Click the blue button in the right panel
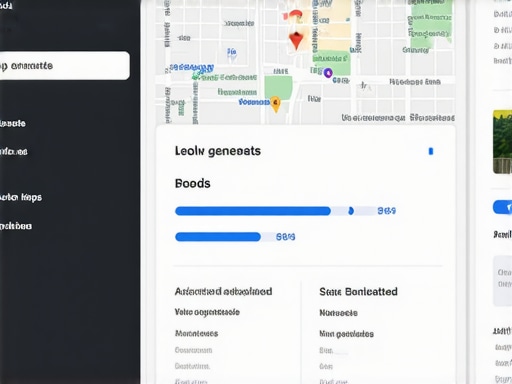This screenshot has height=384, width=512. pyautogui.click(x=503, y=207)
